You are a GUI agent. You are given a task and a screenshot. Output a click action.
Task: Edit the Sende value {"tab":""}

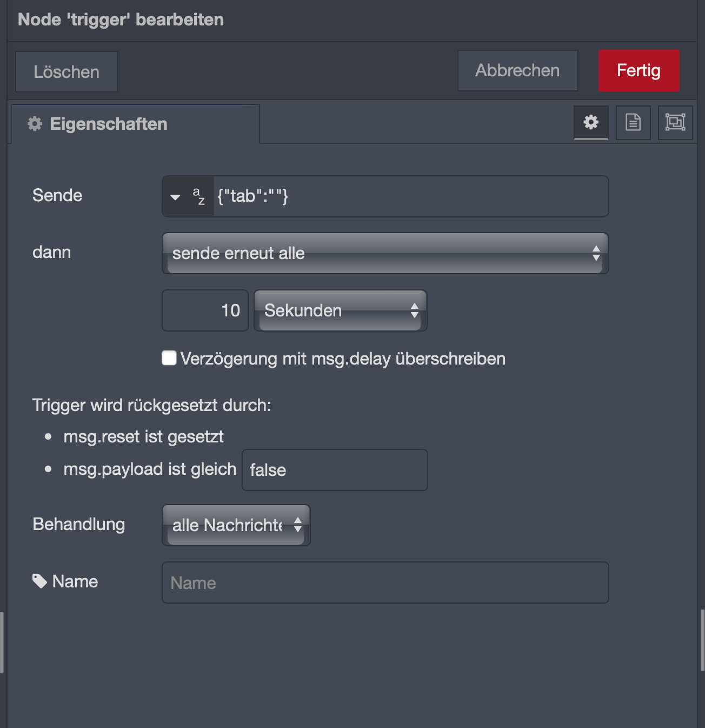pyautogui.click(x=411, y=196)
